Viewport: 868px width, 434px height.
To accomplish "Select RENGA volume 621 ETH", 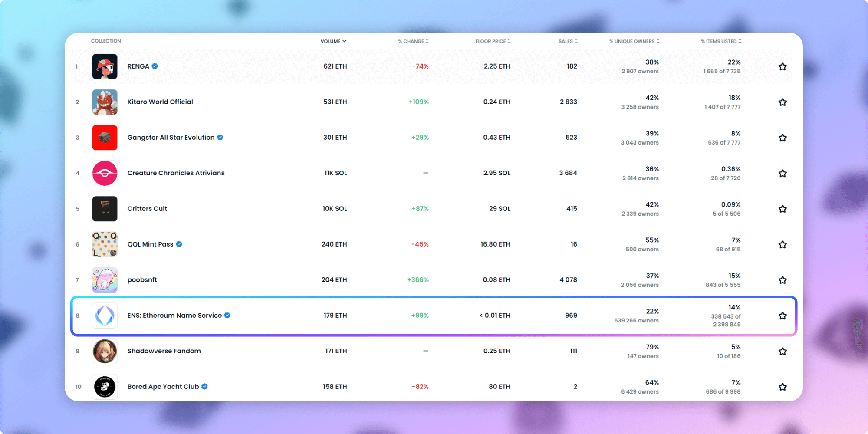I will 335,66.
